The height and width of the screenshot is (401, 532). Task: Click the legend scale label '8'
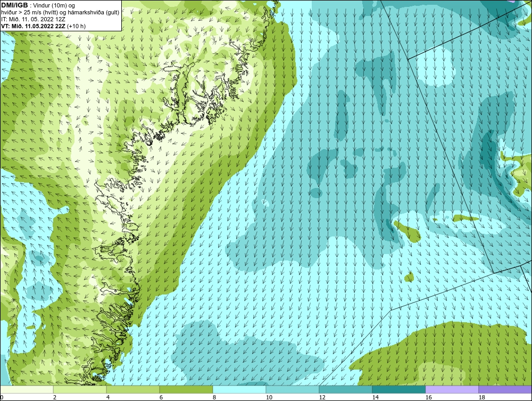click(x=214, y=397)
